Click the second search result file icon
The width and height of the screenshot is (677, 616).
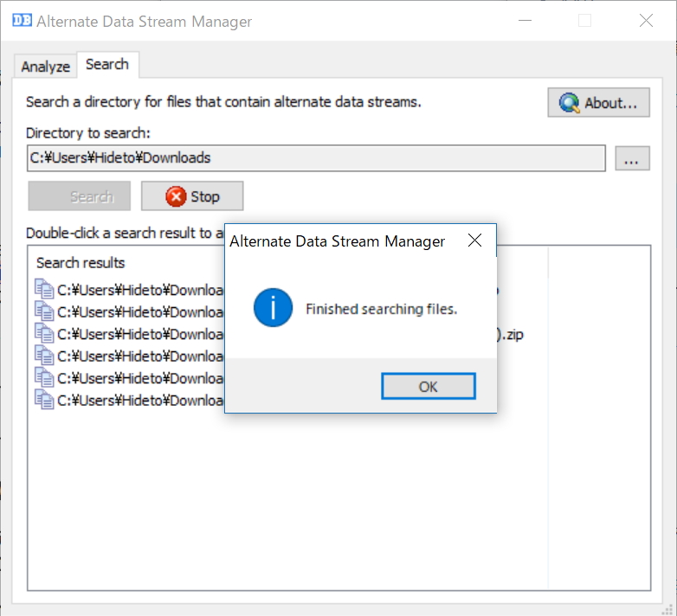click(x=44, y=311)
